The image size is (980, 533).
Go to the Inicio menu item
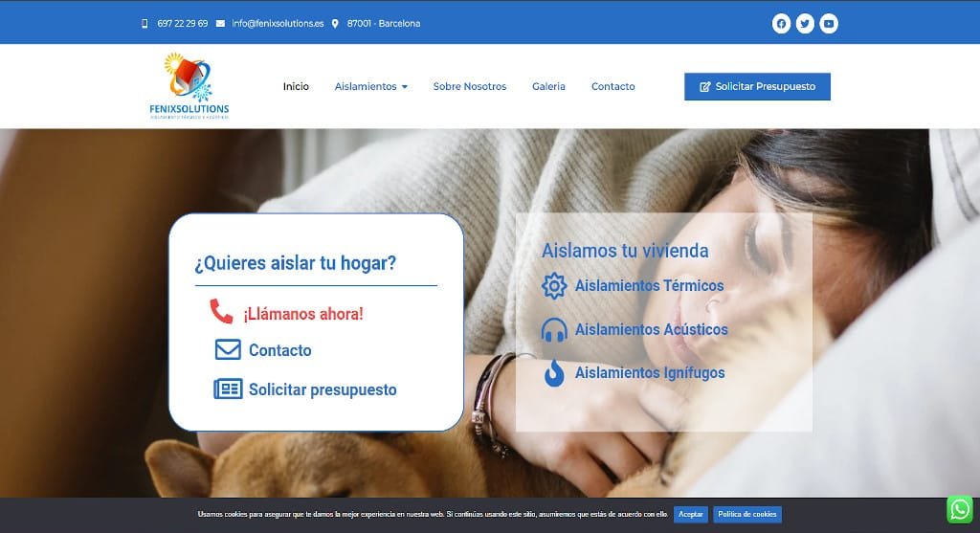pyautogui.click(x=296, y=86)
